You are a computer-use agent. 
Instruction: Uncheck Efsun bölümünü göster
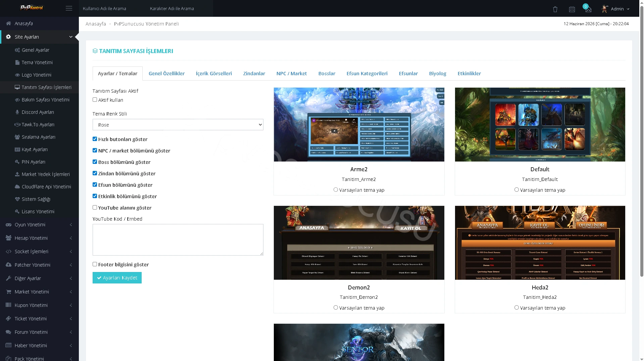tap(95, 185)
